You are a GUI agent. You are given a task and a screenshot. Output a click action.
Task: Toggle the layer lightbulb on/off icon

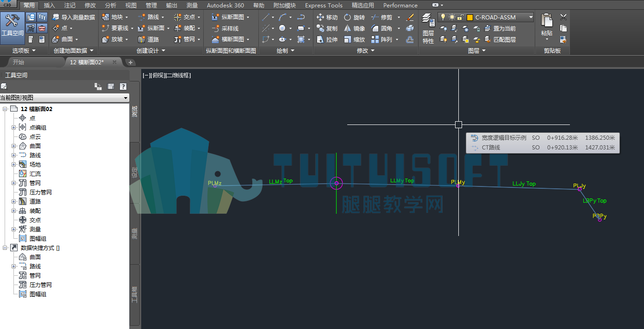443,17
